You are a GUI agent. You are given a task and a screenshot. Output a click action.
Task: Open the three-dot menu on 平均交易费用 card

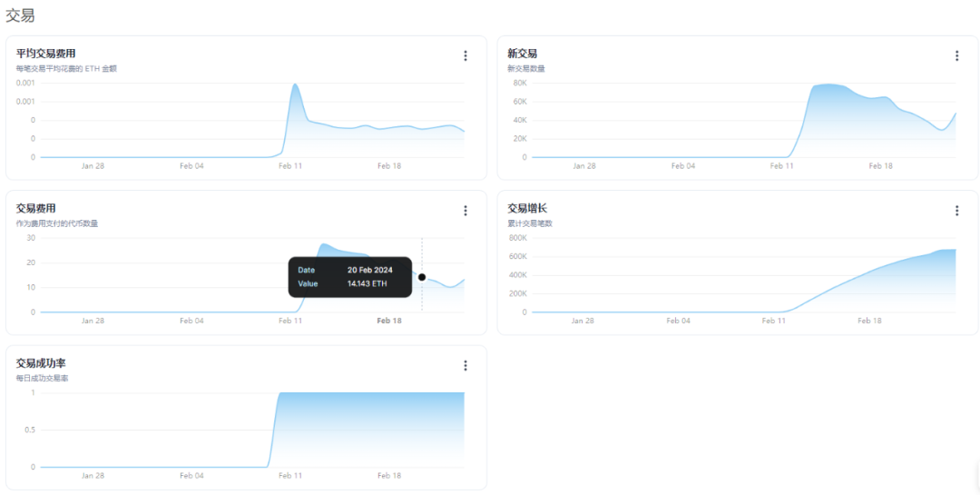(x=465, y=55)
